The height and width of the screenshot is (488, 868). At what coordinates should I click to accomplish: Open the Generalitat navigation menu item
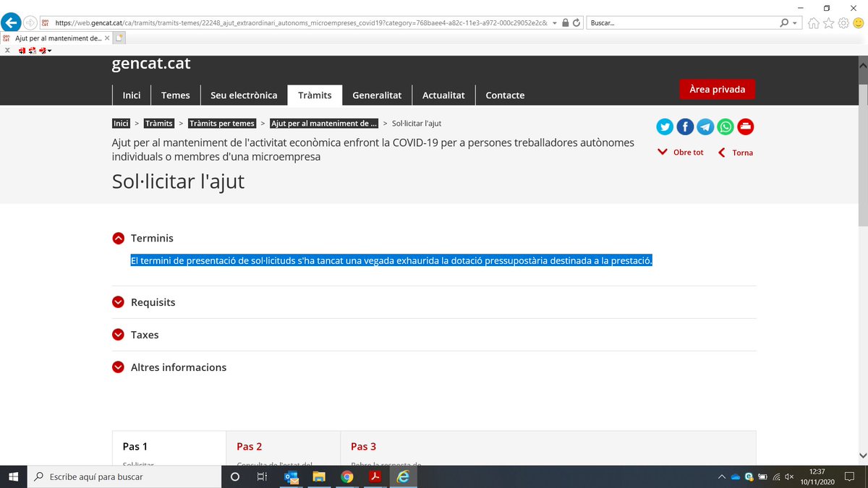(377, 95)
